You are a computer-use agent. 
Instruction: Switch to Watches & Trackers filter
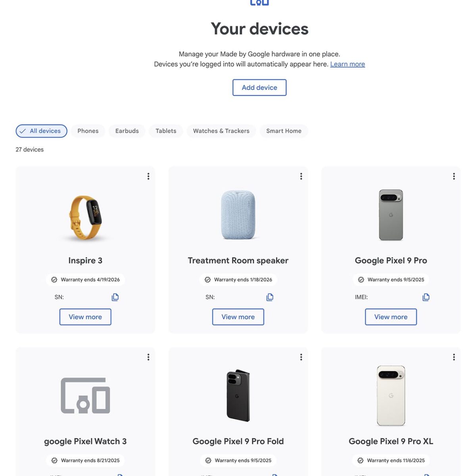pos(221,131)
